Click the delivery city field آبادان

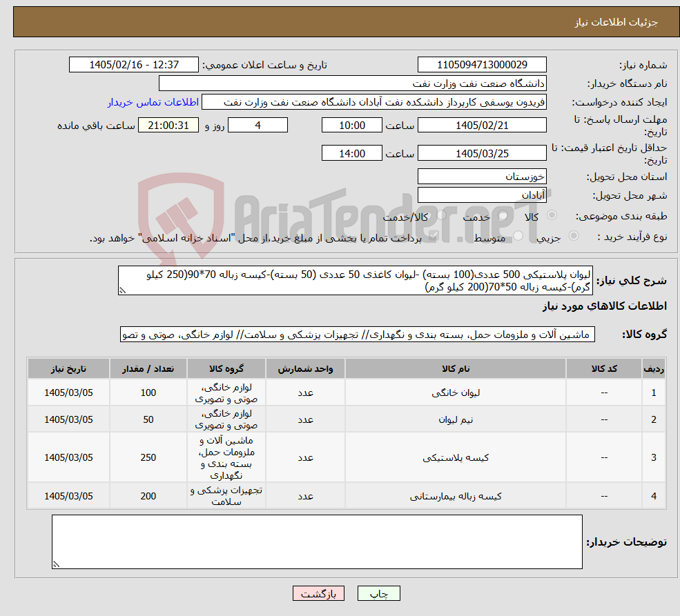coord(482,195)
